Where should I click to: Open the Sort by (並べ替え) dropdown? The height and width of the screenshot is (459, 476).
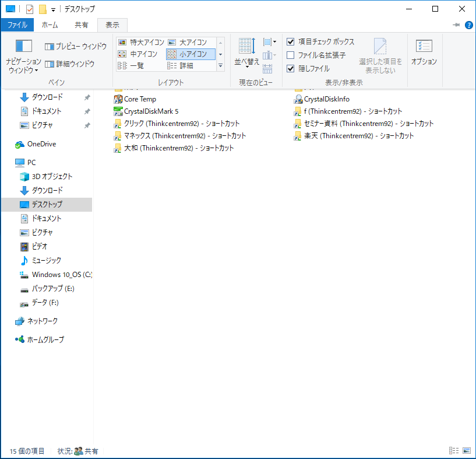247,53
